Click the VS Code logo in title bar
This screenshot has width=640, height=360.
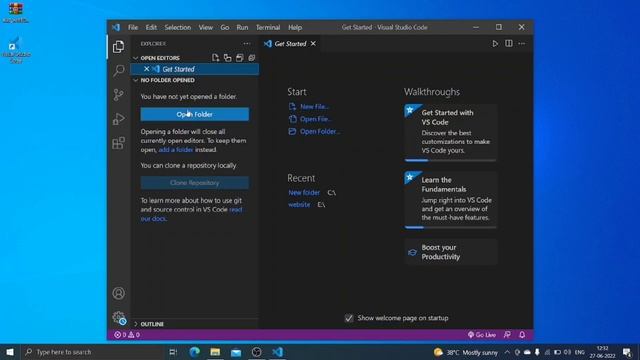[116, 27]
